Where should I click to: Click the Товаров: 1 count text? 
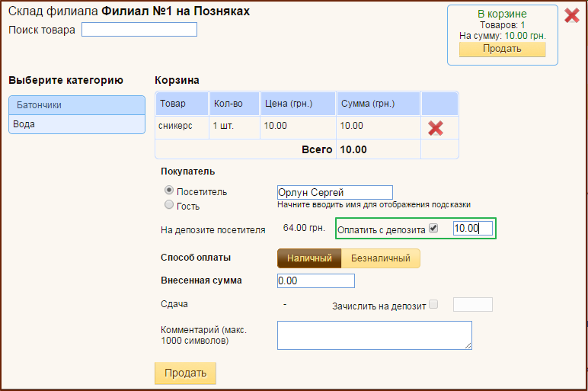click(x=503, y=25)
